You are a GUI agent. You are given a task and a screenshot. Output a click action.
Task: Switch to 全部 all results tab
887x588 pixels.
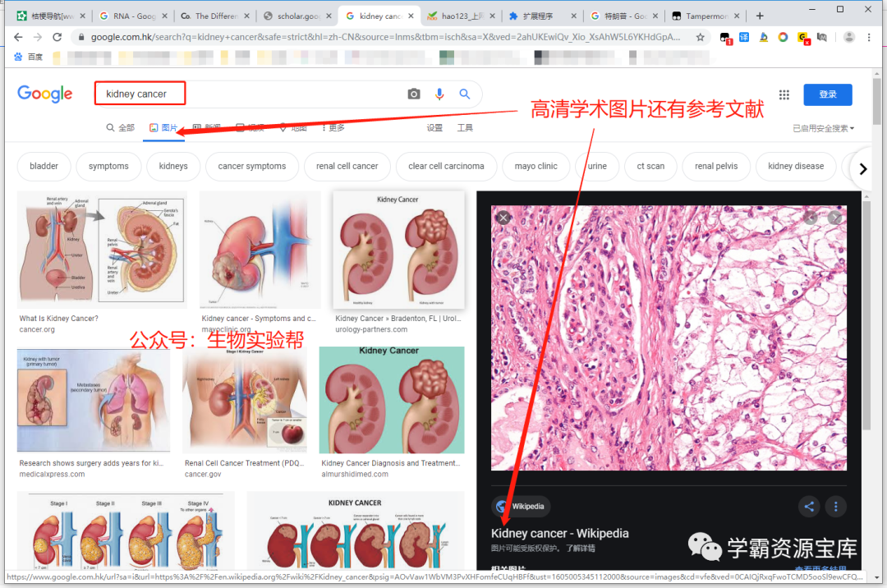point(121,128)
